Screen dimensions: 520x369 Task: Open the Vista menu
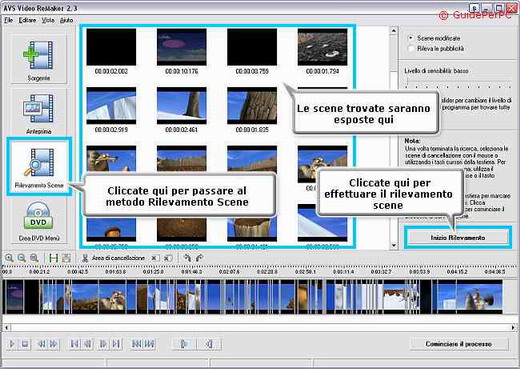(48, 20)
